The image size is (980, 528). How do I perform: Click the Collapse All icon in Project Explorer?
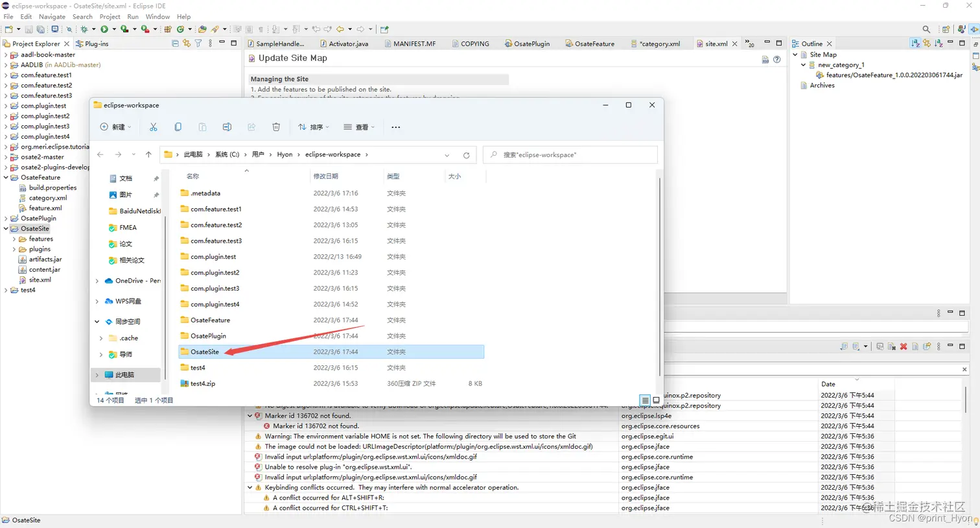pyautogui.click(x=175, y=43)
